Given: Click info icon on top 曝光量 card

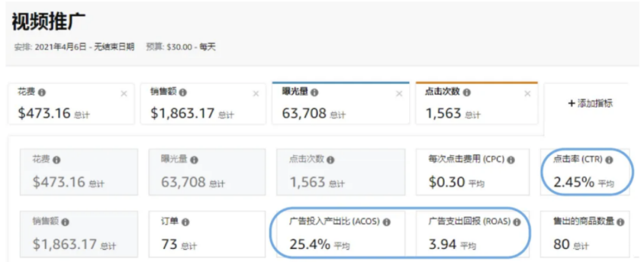Looking at the screenshot, I should tap(314, 93).
